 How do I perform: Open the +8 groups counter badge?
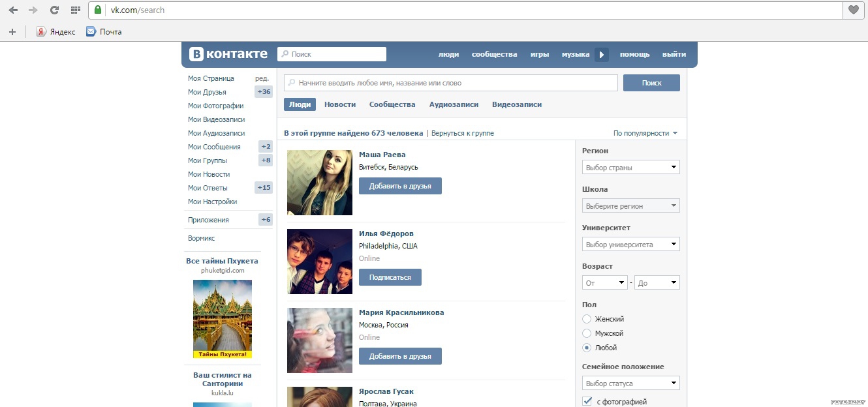266,160
